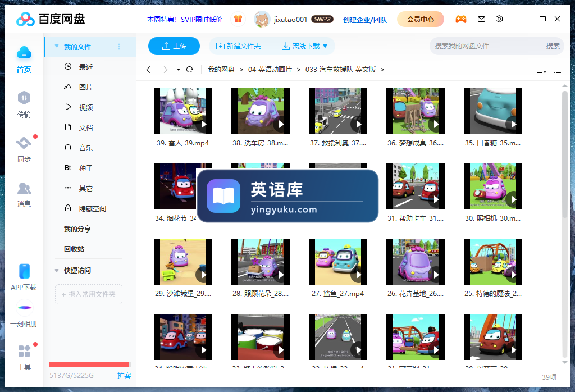Open 传输 transfer panel
The height and width of the screenshot is (392, 575).
coord(24,105)
